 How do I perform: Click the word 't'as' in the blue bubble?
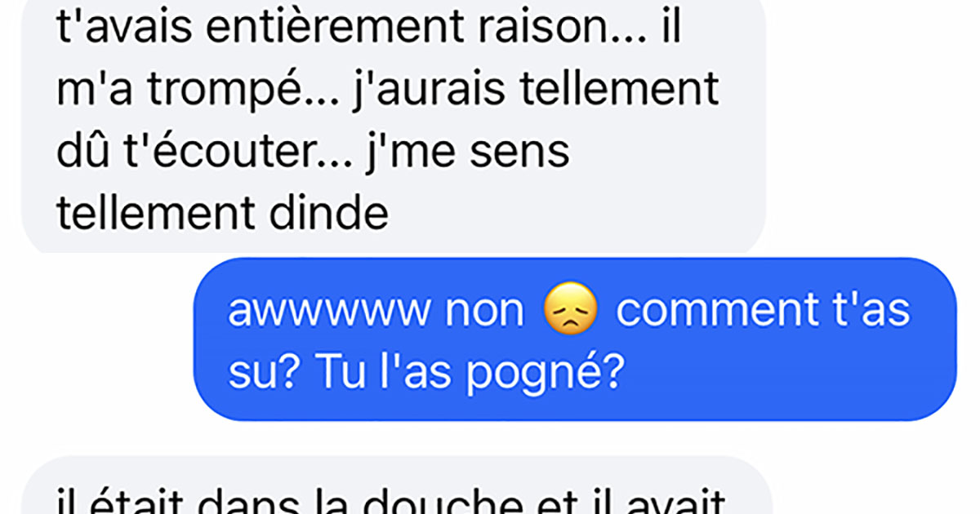tap(876, 312)
